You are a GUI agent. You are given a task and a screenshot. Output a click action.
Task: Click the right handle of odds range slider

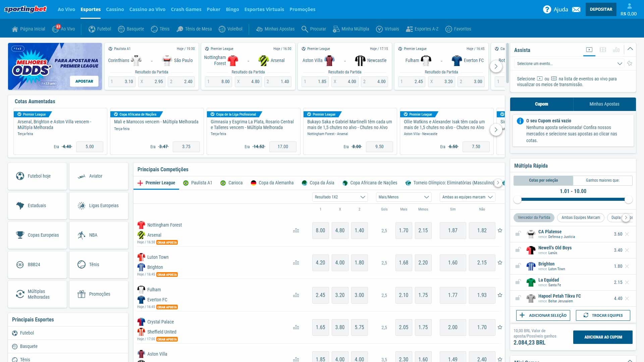628,200
